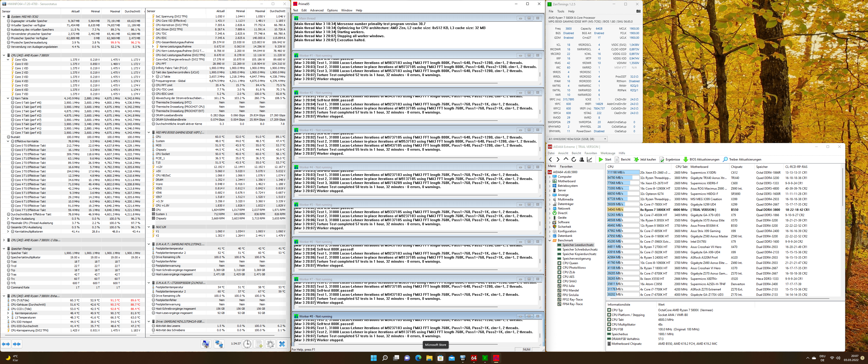Toggle checkbox next to CPU Multiplikator
This screenshot has height=364, width=868.
click(x=609, y=325)
